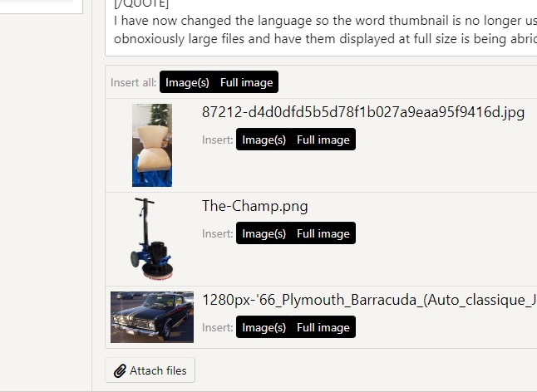The image size is (537, 392).
Task: Insert Plymouth Barracuda picture as Full image
Action: pyautogui.click(x=323, y=327)
